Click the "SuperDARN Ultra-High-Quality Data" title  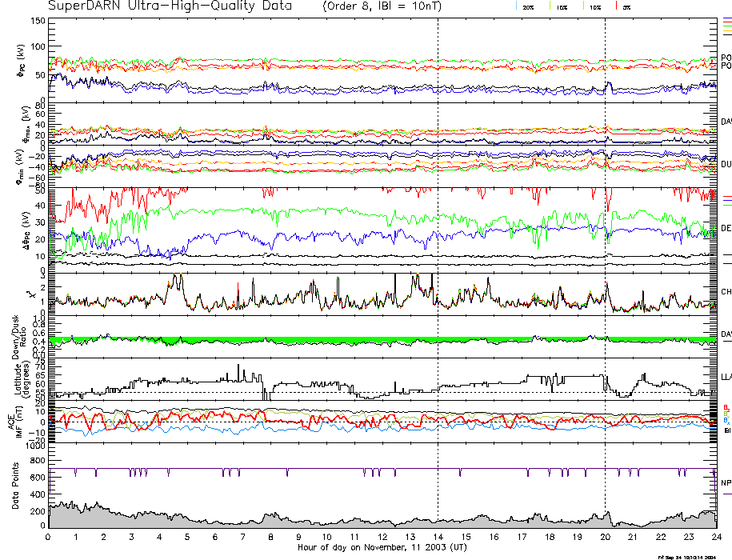[170, 6]
